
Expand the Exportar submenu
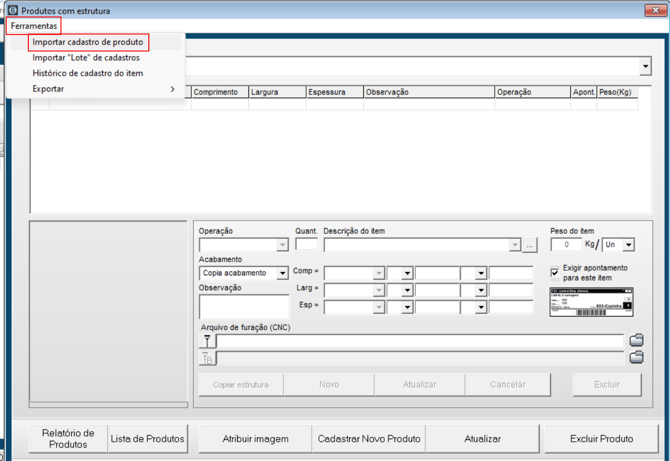(x=95, y=89)
